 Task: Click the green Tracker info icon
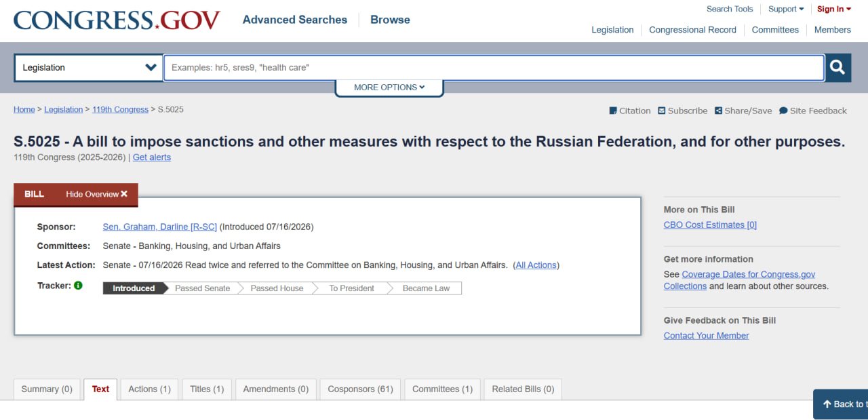78,286
